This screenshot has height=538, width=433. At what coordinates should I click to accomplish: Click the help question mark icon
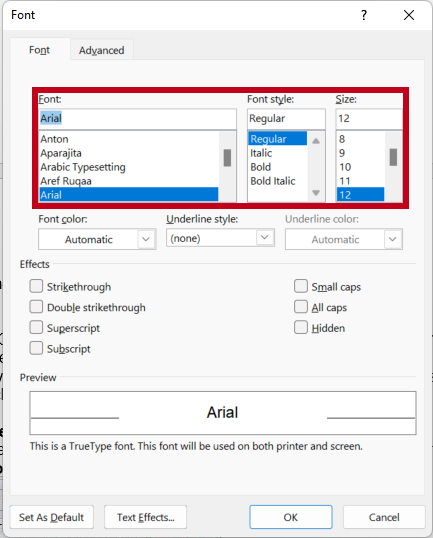(x=364, y=15)
